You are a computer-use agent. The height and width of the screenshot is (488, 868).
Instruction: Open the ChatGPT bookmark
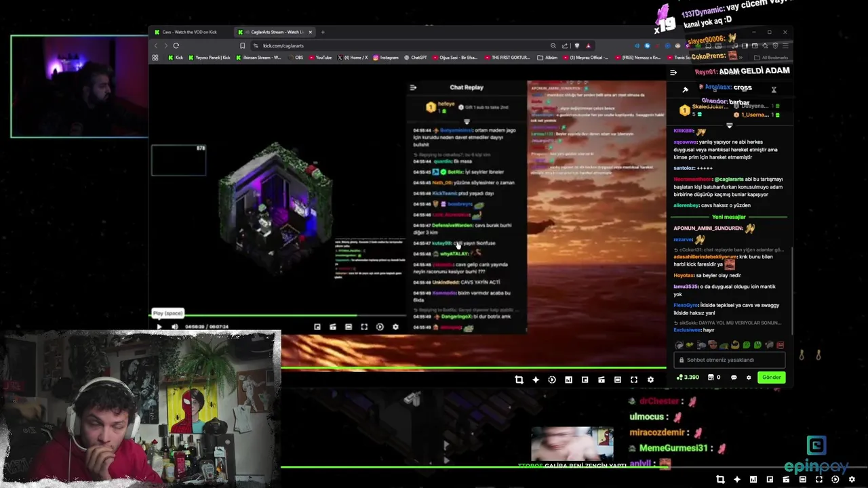tap(415, 58)
